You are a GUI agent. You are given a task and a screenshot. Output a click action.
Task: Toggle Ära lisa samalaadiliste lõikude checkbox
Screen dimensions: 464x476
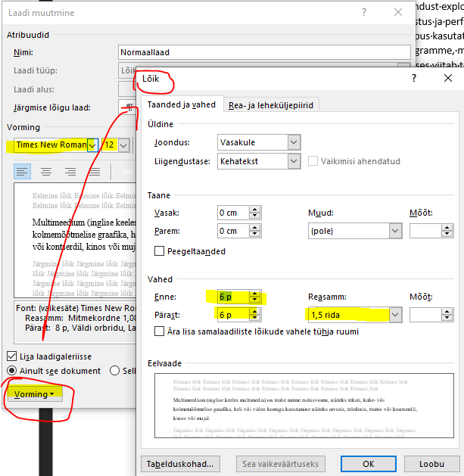160,331
